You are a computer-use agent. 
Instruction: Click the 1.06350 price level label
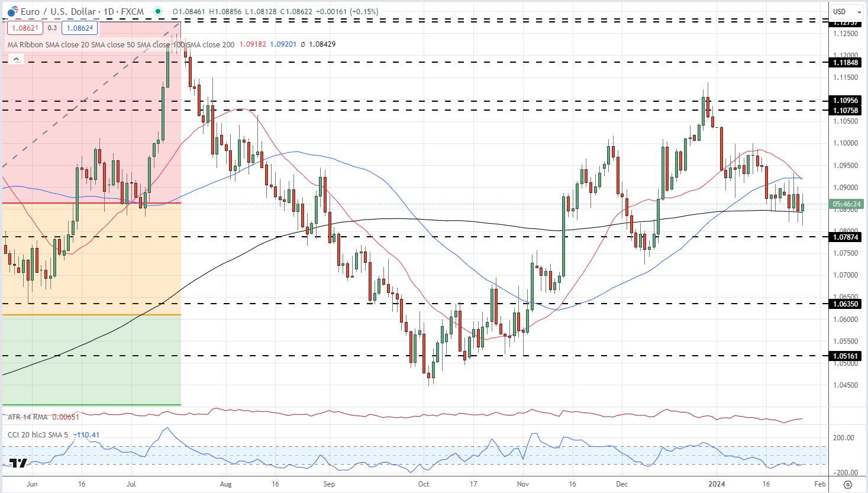tap(846, 304)
